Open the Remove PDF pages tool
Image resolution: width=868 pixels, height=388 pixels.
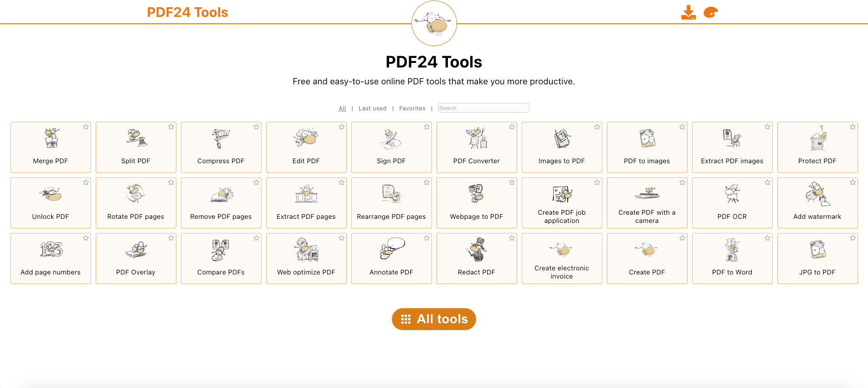(221, 203)
